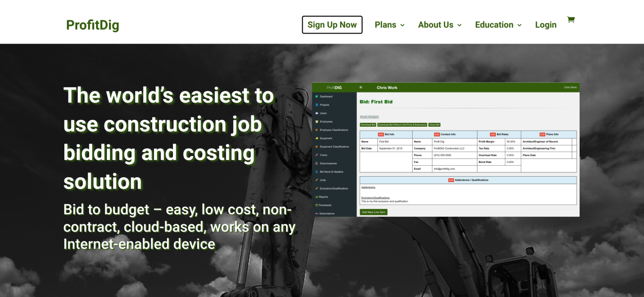Click the Edit button beside Bid Rates

coord(493,134)
